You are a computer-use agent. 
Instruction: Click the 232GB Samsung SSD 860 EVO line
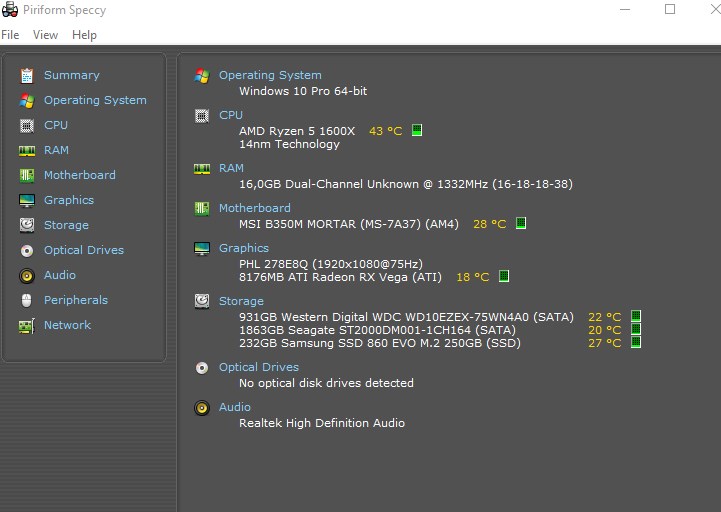[380, 343]
